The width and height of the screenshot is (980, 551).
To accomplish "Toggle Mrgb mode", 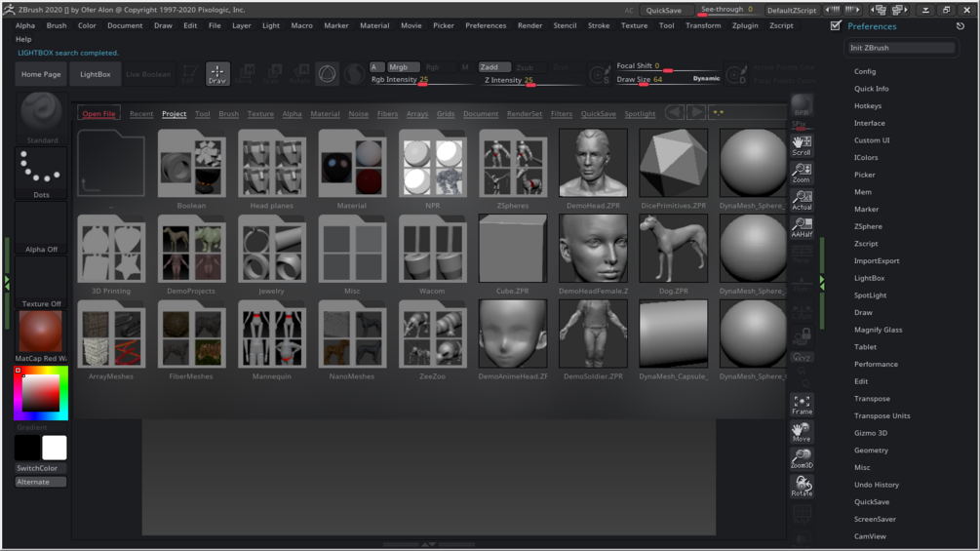I will [403, 67].
